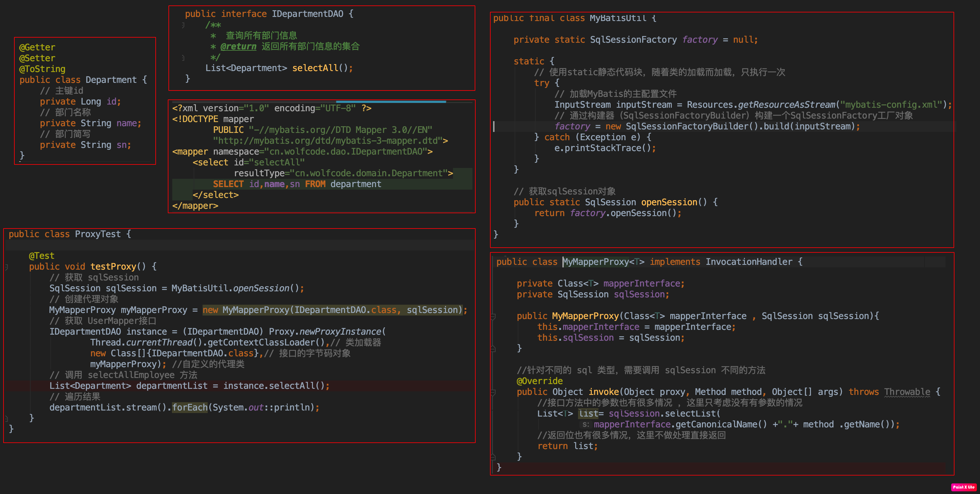The width and height of the screenshot is (980, 494).
Task: Click the 'return list;' statement
Action: tap(567, 446)
